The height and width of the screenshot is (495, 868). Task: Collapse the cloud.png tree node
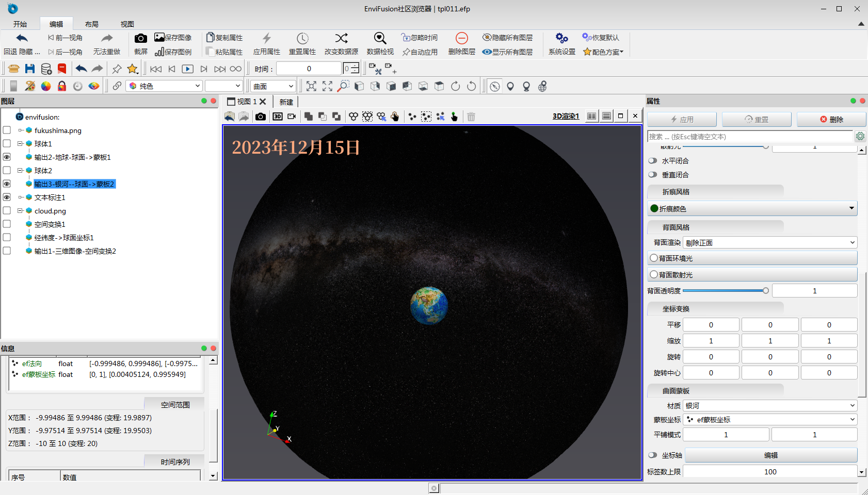pos(20,210)
